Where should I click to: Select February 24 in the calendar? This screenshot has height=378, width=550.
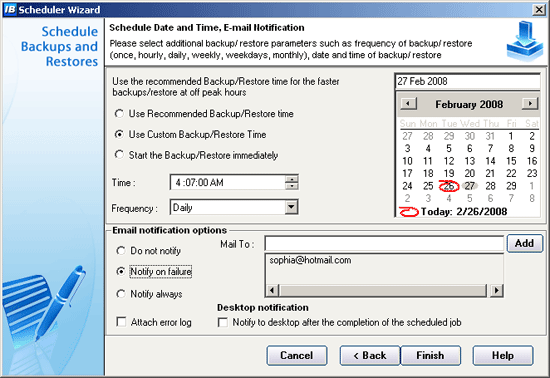[x=407, y=186]
